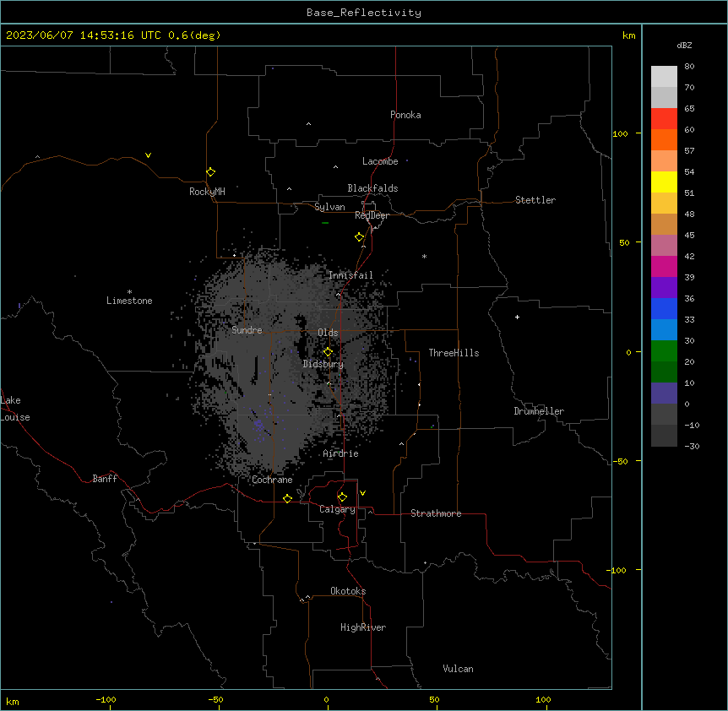Click the Okotoks city label
This screenshot has height=711, width=728.
348,591
